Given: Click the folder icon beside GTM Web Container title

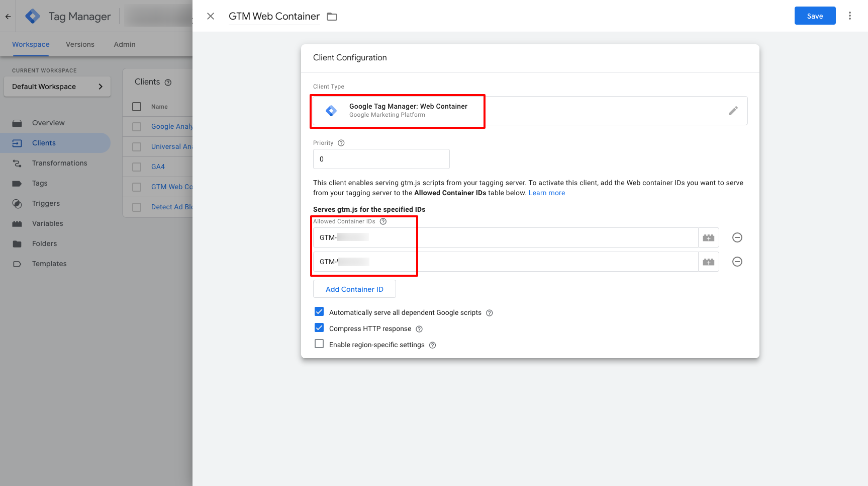Looking at the screenshot, I should coord(332,16).
